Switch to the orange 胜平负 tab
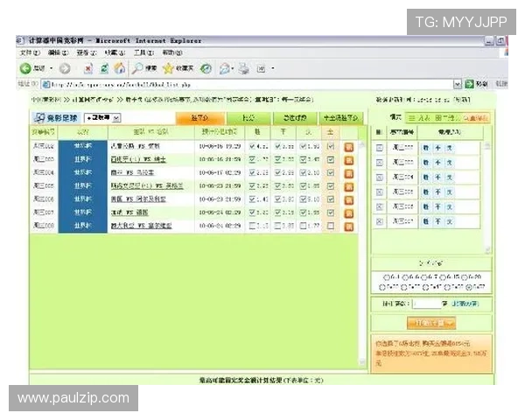The height and width of the screenshot is (420, 525). point(200,118)
